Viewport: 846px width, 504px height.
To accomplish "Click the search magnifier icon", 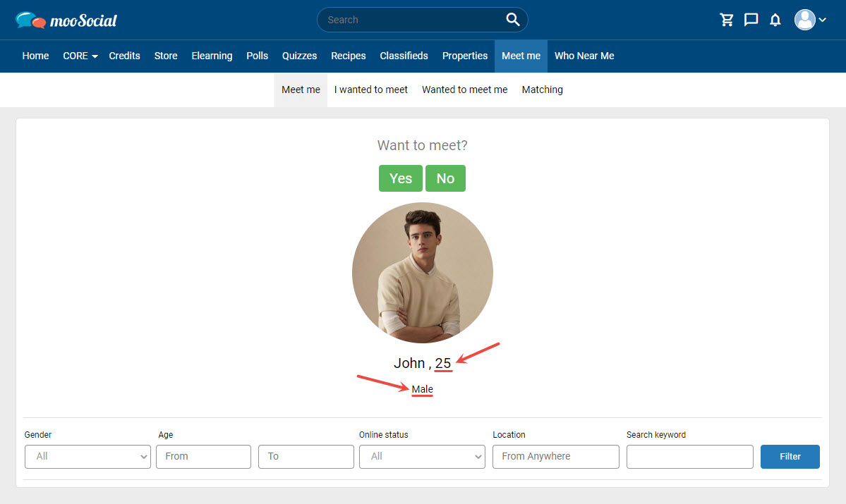I will (x=512, y=20).
